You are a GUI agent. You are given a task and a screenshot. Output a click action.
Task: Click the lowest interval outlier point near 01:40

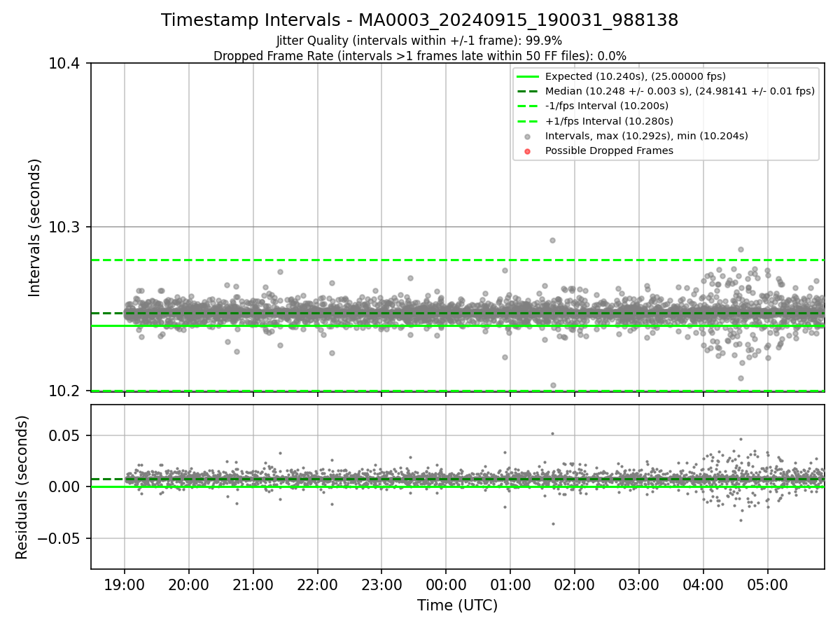(x=553, y=385)
